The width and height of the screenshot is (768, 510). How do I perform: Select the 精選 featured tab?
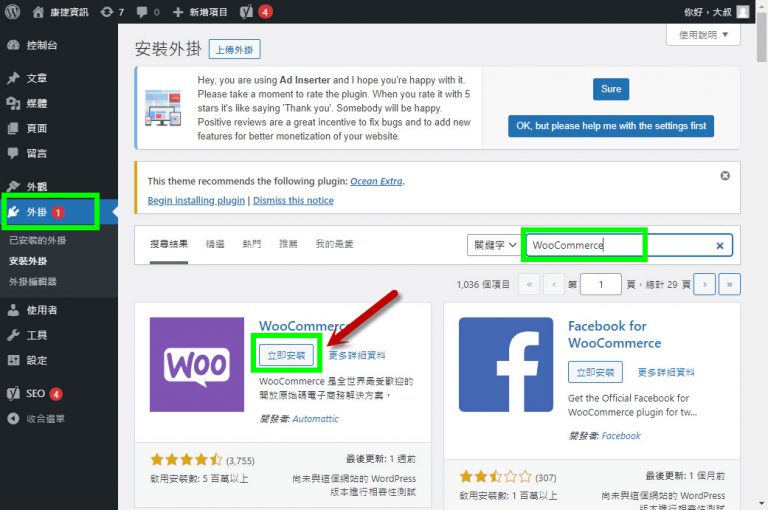(215, 244)
